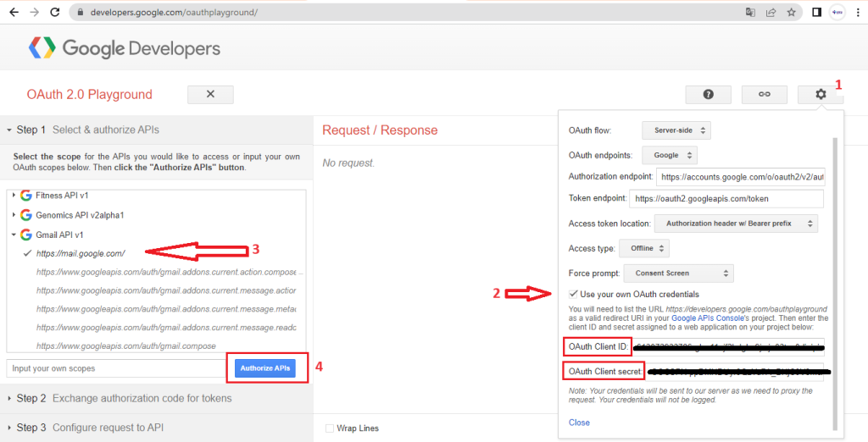Click the OAuth Client secret field
This screenshot has height=442, width=868.
(735, 372)
